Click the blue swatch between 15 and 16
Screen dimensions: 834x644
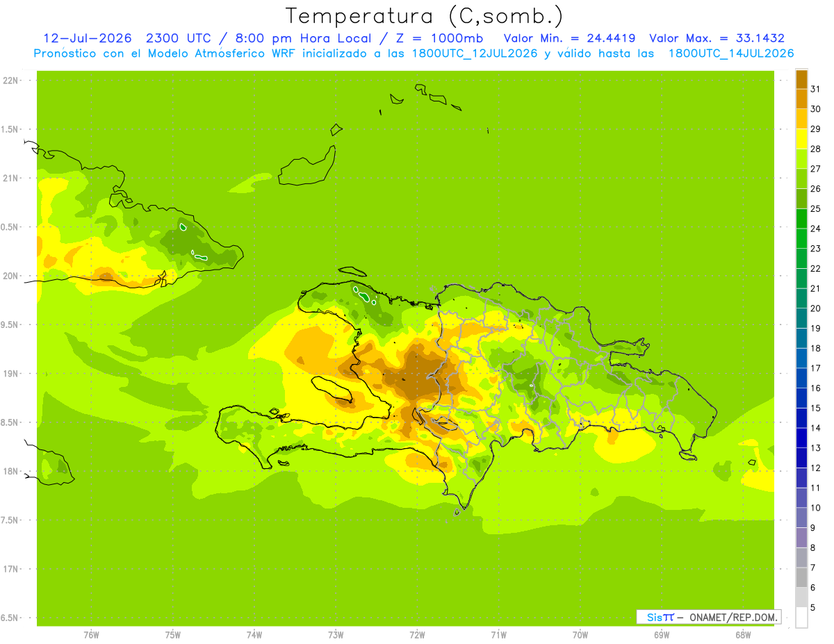click(x=801, y=398)
